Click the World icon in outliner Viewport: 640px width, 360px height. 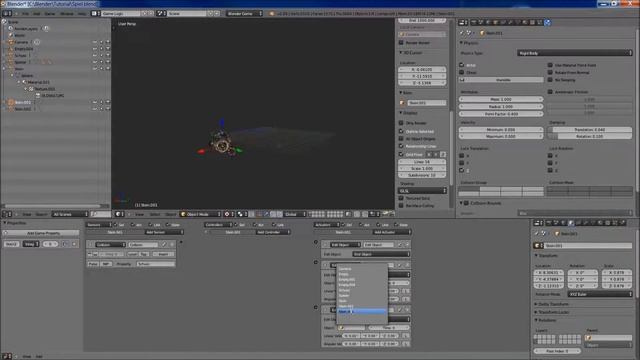click(11, 35)
